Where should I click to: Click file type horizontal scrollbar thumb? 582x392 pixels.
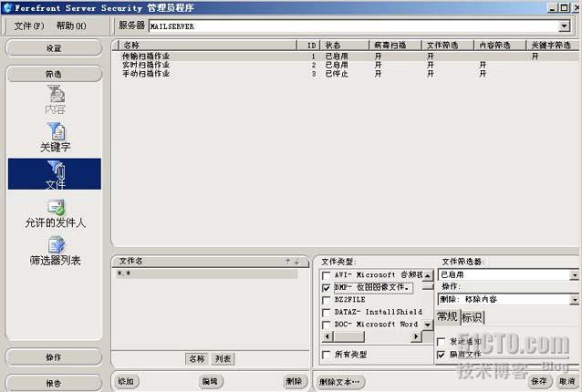click(x=348, y=336)
